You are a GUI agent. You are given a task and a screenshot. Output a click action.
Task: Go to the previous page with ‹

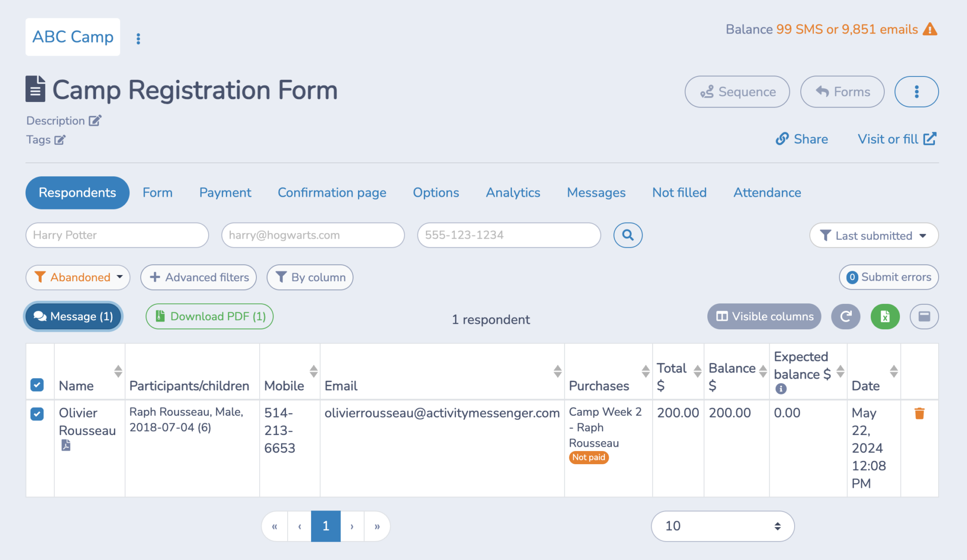299,526
